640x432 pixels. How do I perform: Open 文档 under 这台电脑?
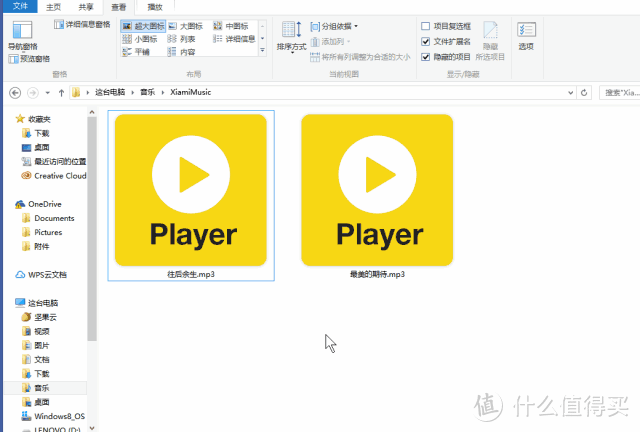click(x=36, y=360)
